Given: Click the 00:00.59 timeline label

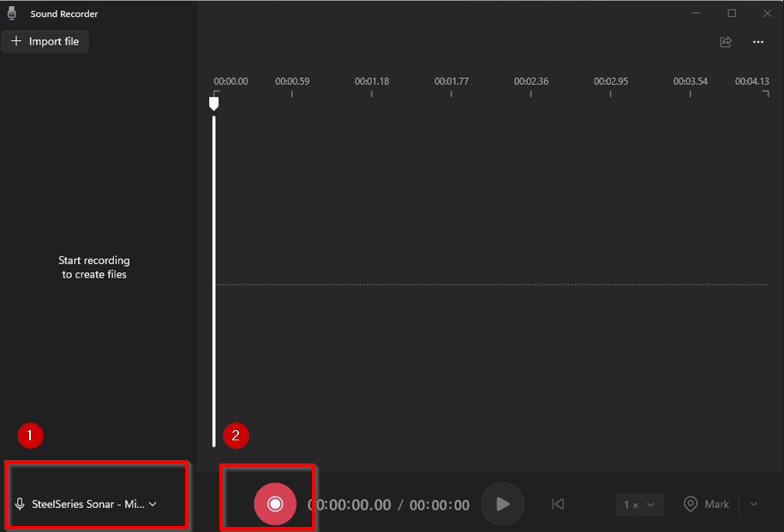Looking at the screenshot, I should [292, 81].
